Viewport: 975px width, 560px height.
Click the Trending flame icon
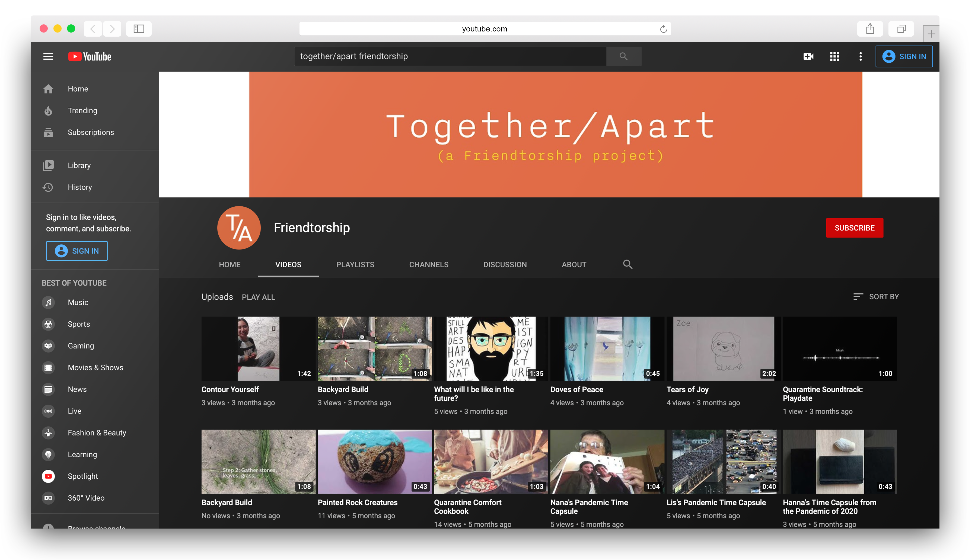[48, 111]
